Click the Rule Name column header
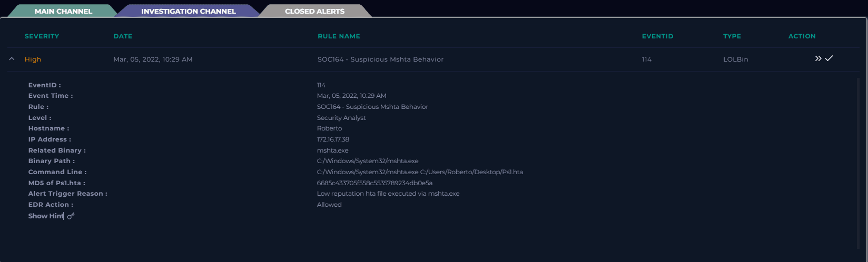Image resolution: width=868 pixels, height=262 pixels. [339, 36]
